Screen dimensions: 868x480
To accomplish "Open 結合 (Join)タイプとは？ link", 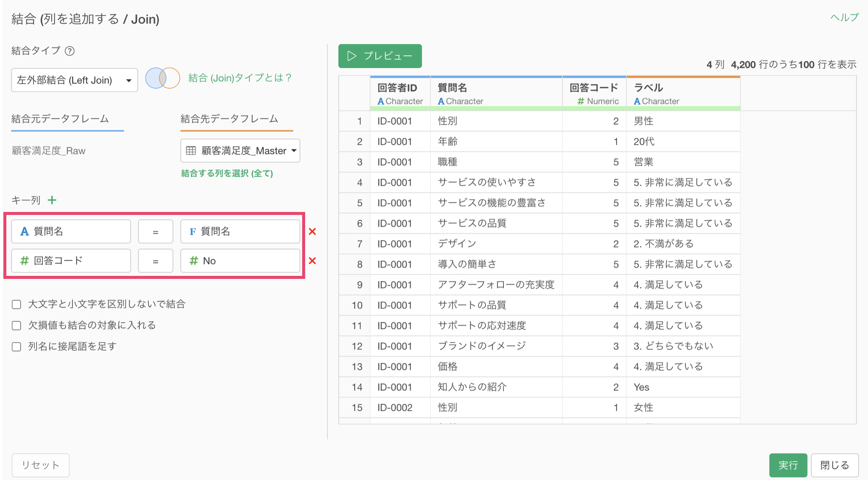I will click(239, 78).
